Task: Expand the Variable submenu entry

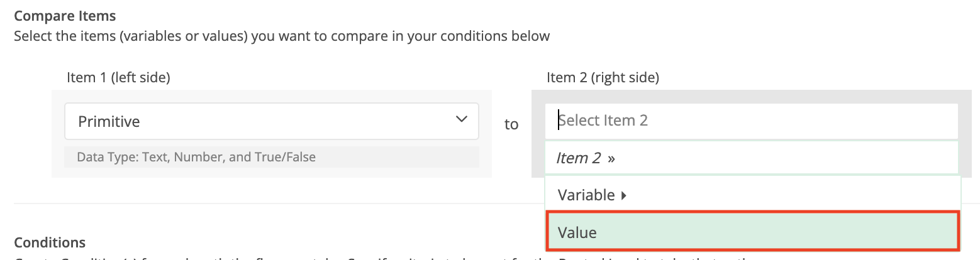Action: 586,195
